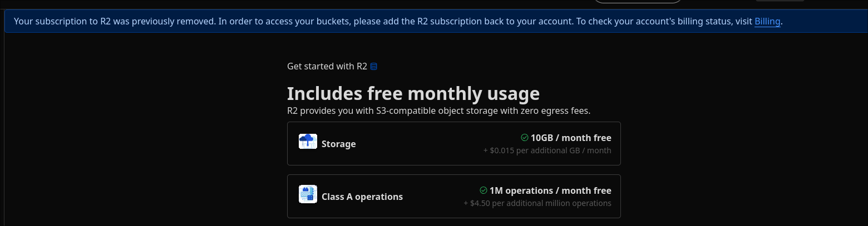Click the Class A operations icon
The height and width of the screenshot is (226, 868).
308,194
